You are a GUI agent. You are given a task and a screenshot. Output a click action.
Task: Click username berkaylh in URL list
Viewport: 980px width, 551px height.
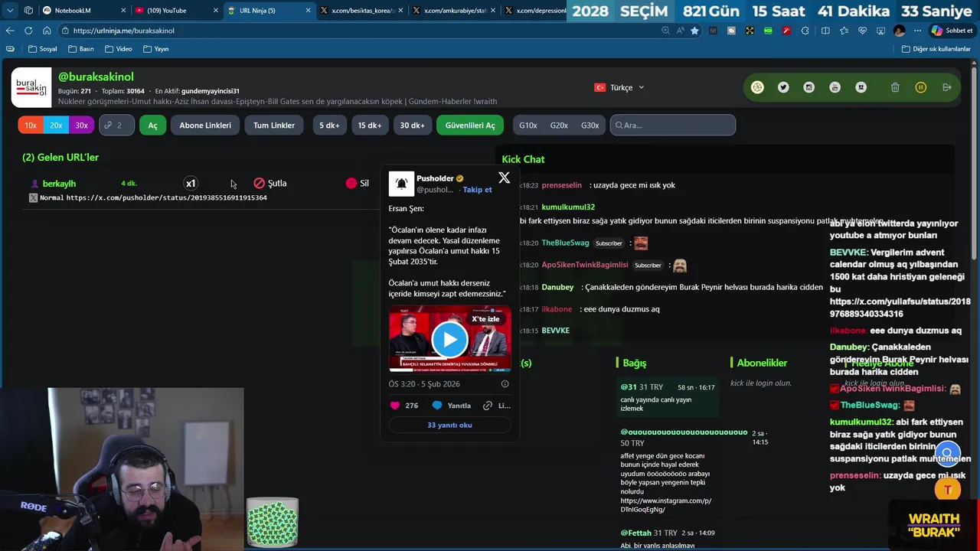coord(59,184)
